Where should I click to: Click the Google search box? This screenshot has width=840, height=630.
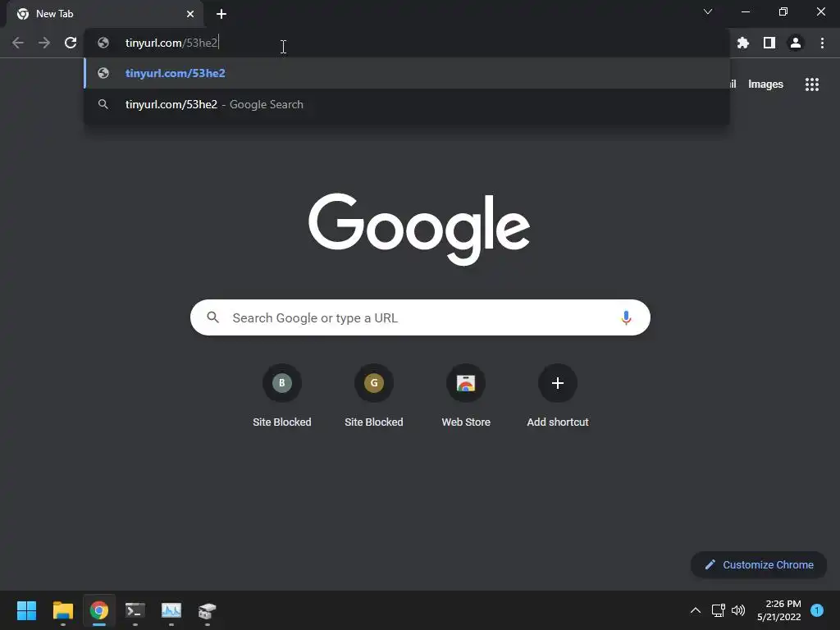pos(421,317)
